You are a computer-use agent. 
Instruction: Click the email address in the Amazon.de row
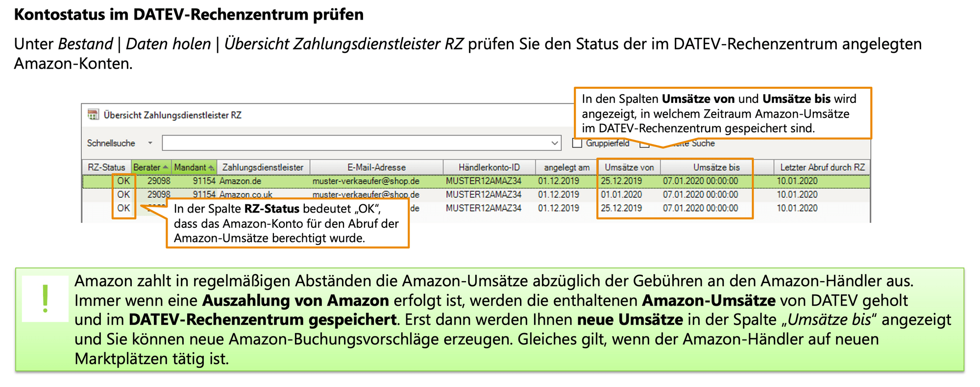(366, 181)
